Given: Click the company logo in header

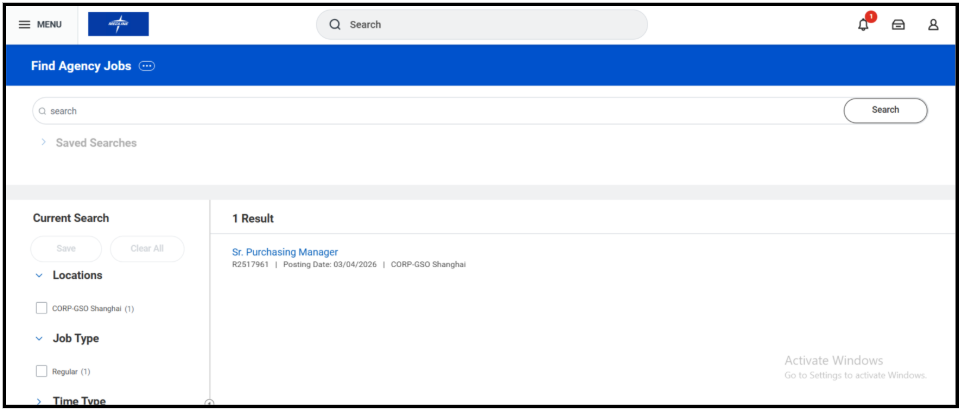Looking at the screenshot, I should click(118, 24).
